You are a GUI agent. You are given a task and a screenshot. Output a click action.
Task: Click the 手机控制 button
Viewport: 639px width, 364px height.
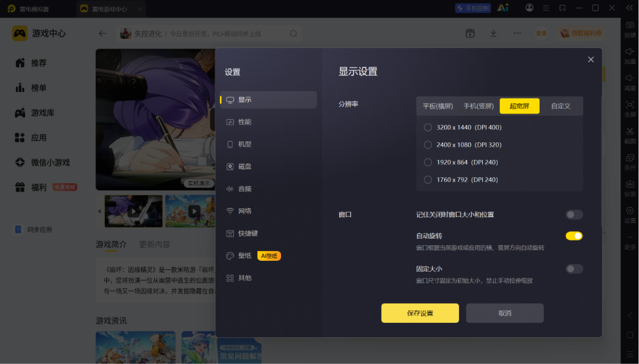pyautogui.click(x=473, y=8)
